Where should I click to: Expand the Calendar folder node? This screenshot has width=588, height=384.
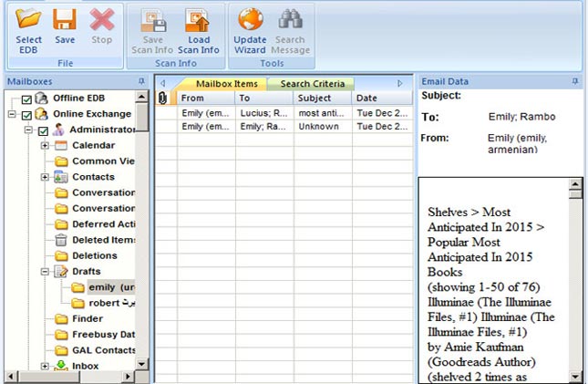(45, 145)
